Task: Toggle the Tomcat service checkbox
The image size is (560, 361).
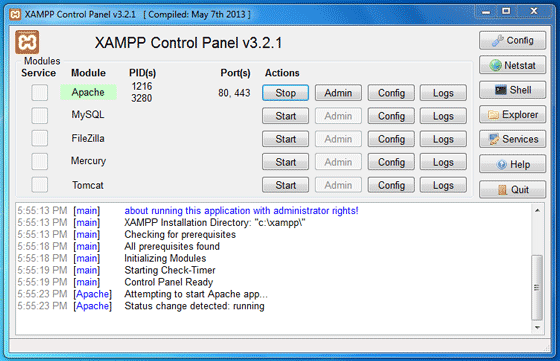Action: (x=39, y=185)
